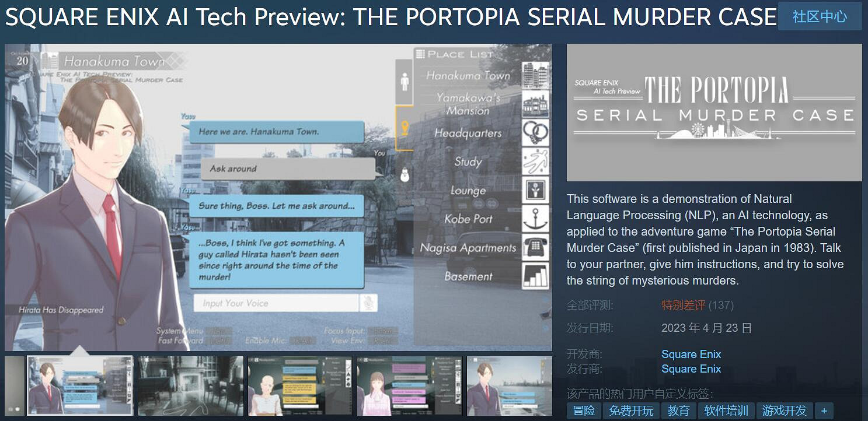The image size is (868, 421).
Task: Click the plus button to add tags
Action: point(824,411)
